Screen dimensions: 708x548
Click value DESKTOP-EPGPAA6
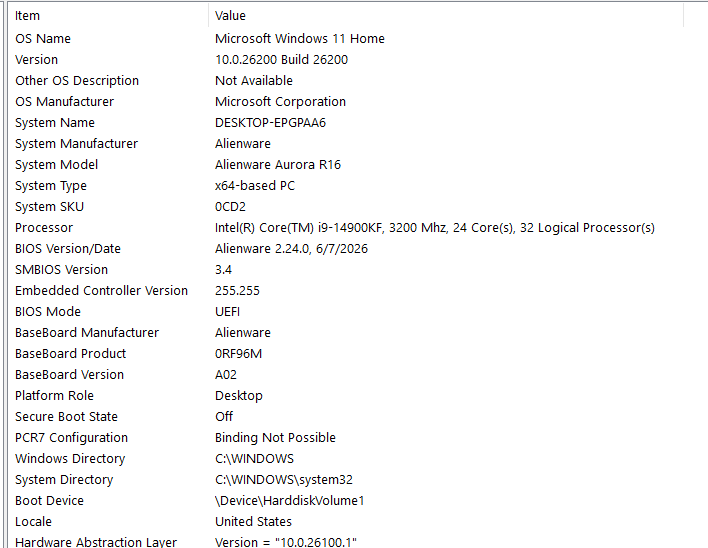[270, 123]
